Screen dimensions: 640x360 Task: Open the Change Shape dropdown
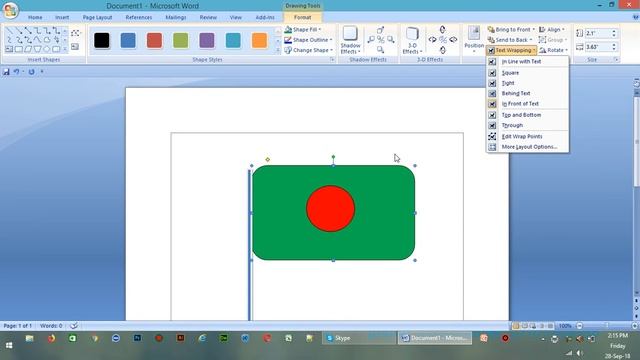pyautogui.click(x=309, y=50)
